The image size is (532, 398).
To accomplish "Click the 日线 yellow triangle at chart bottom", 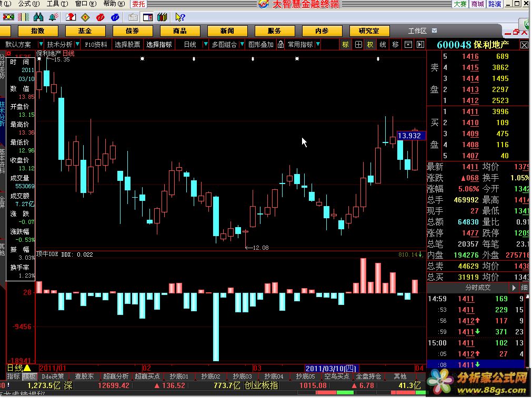I will [x=27, y=368].
